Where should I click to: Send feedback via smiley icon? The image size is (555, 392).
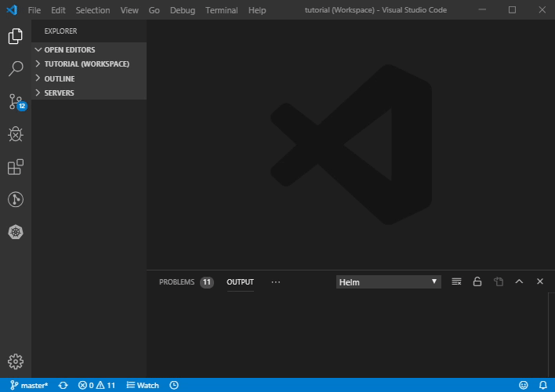523,385
